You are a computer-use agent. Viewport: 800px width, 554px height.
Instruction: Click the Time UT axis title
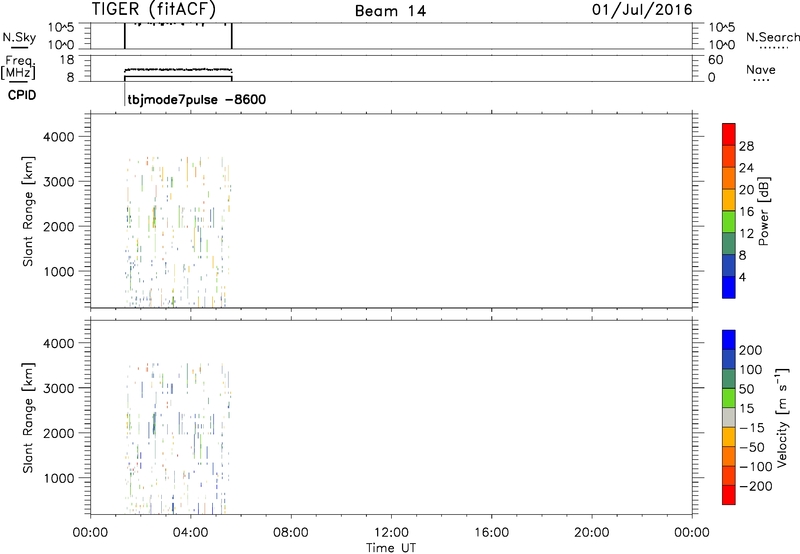[391, 548]
